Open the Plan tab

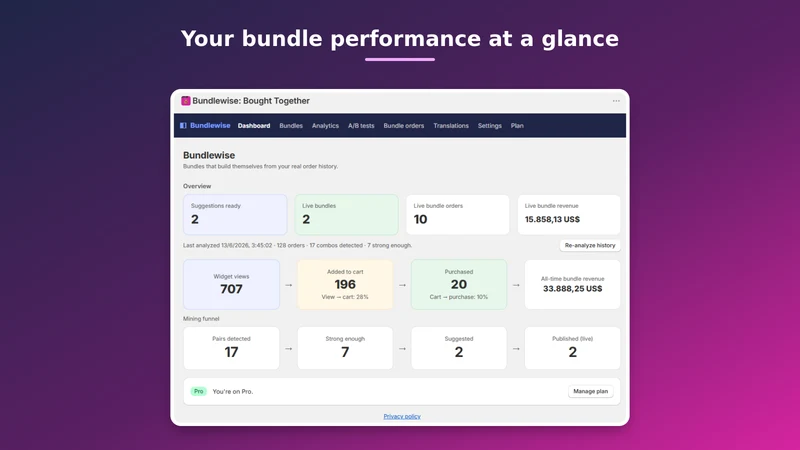pyautogui.click(x=517, y=126)
